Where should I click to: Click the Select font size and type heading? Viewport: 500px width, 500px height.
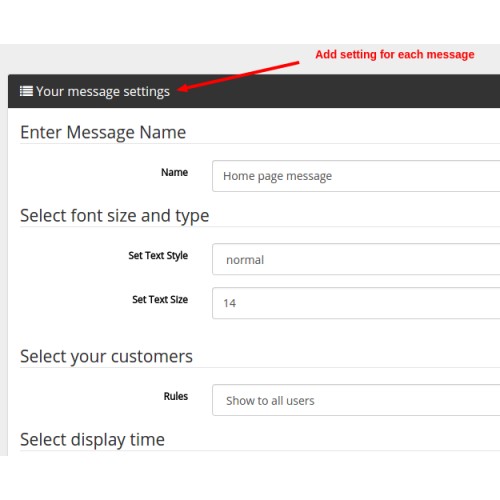click(x=115, y=216)
